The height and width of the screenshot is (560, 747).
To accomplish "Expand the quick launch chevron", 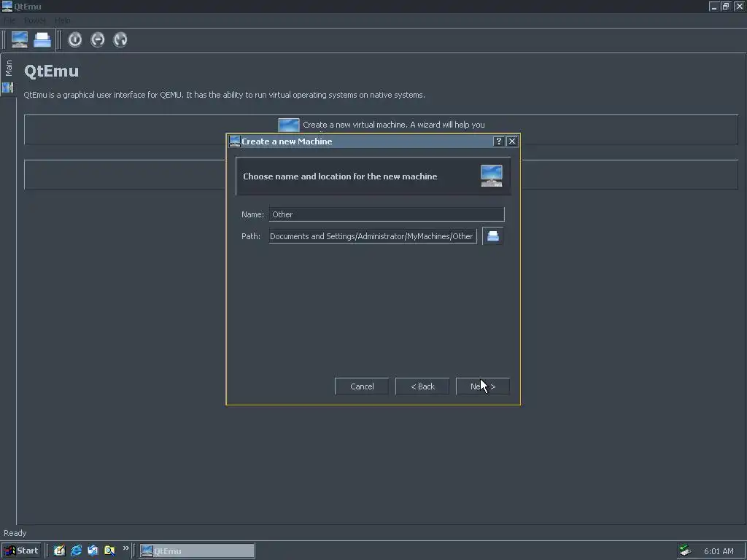I will [x=125, y=548].
